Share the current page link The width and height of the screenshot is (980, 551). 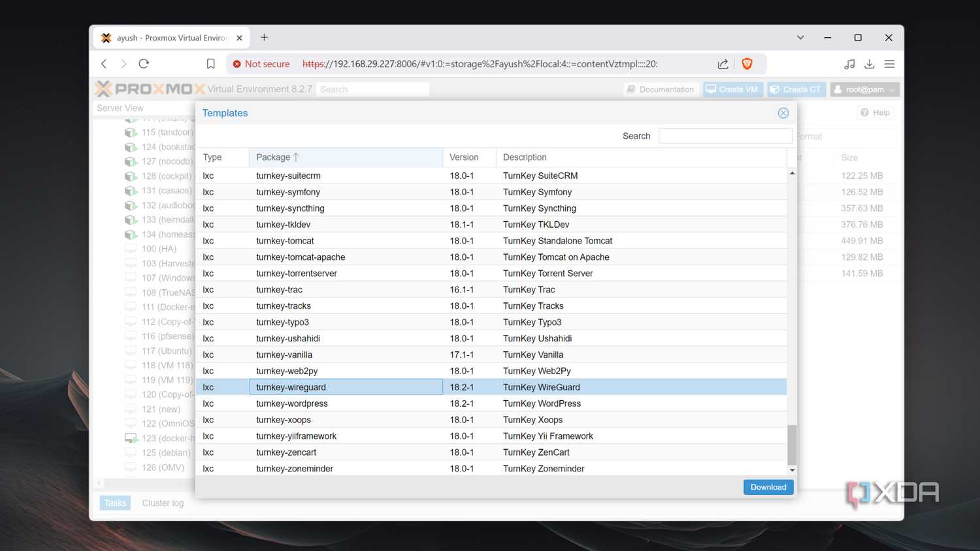pyautogui.click(x=723, y=64)
